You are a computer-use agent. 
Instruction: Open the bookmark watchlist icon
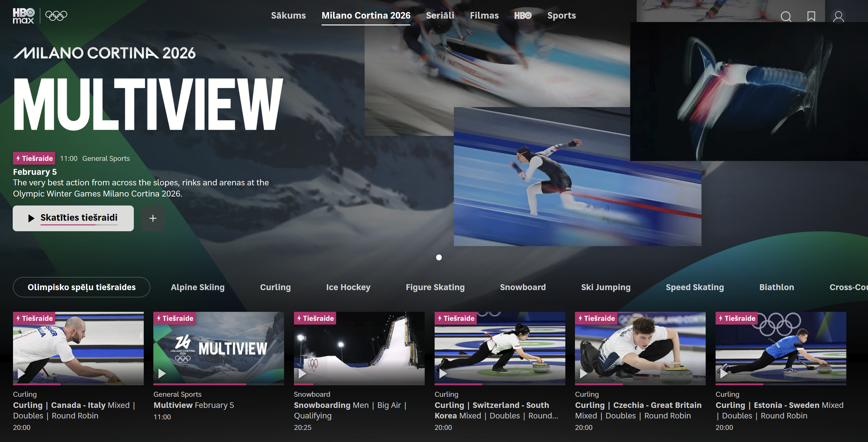pyautogui.click(x=811, y=16)
